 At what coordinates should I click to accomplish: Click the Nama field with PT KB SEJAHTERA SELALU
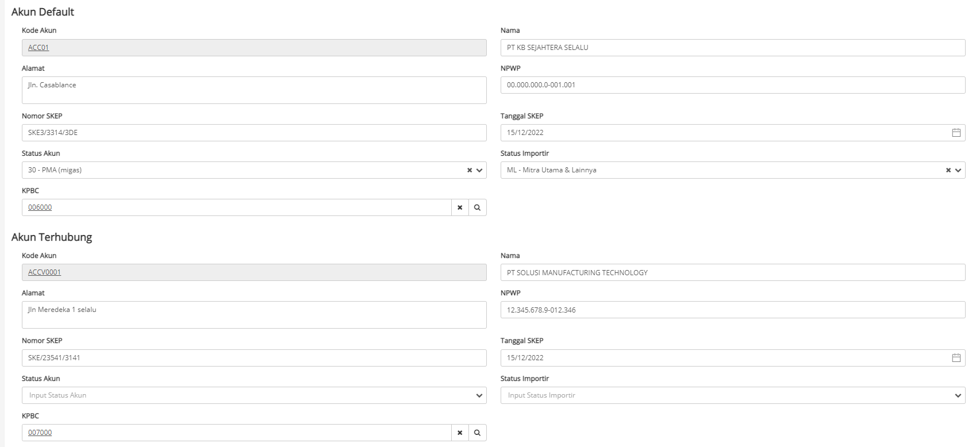732,48
